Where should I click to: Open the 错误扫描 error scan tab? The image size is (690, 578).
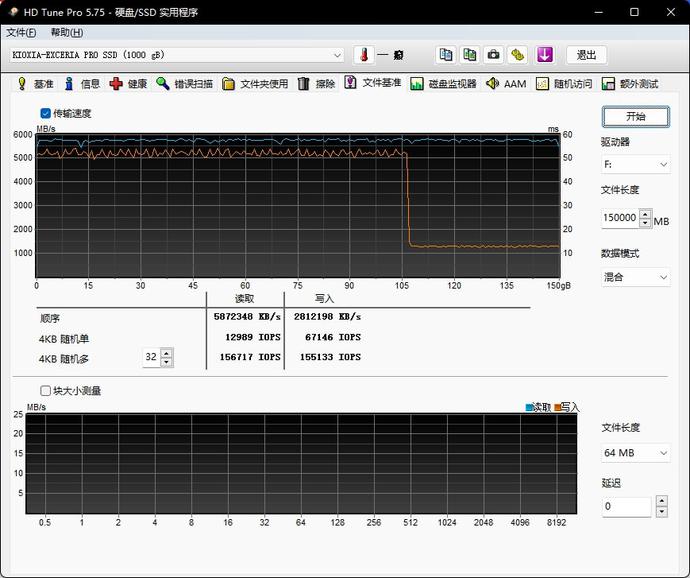pyautogui.click(x=185, y=84)
